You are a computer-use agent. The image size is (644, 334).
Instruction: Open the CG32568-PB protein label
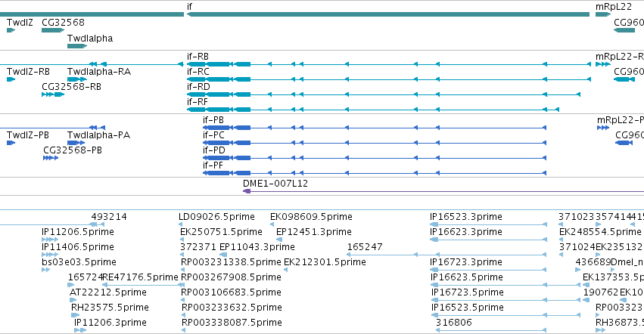pyautogui.click(x=73, y=150)
